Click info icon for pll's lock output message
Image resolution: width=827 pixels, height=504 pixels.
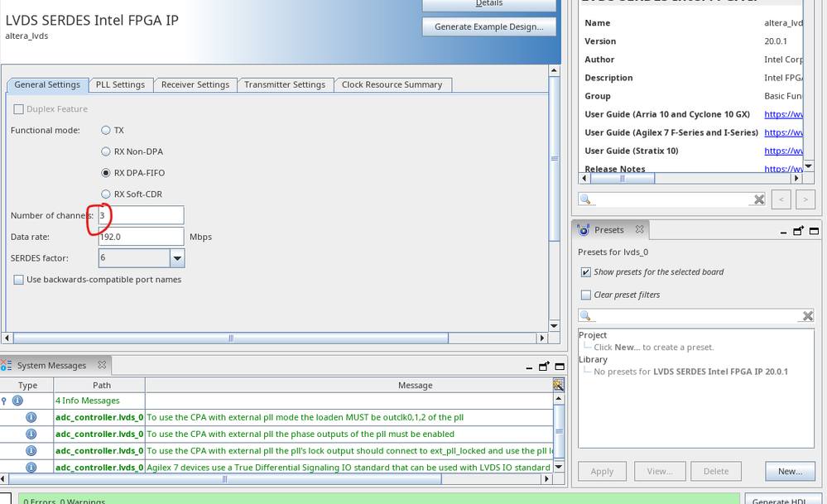31,451
